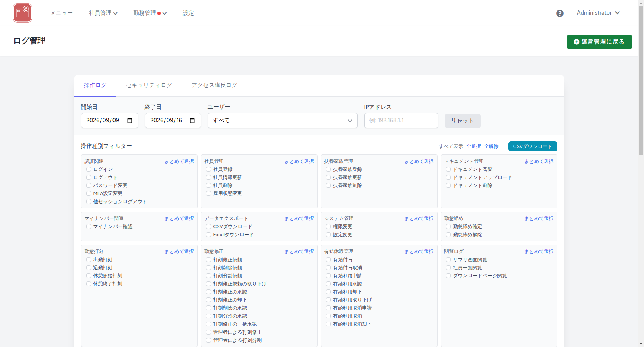Switch to 操作ログ tab

tap(95, 85)
